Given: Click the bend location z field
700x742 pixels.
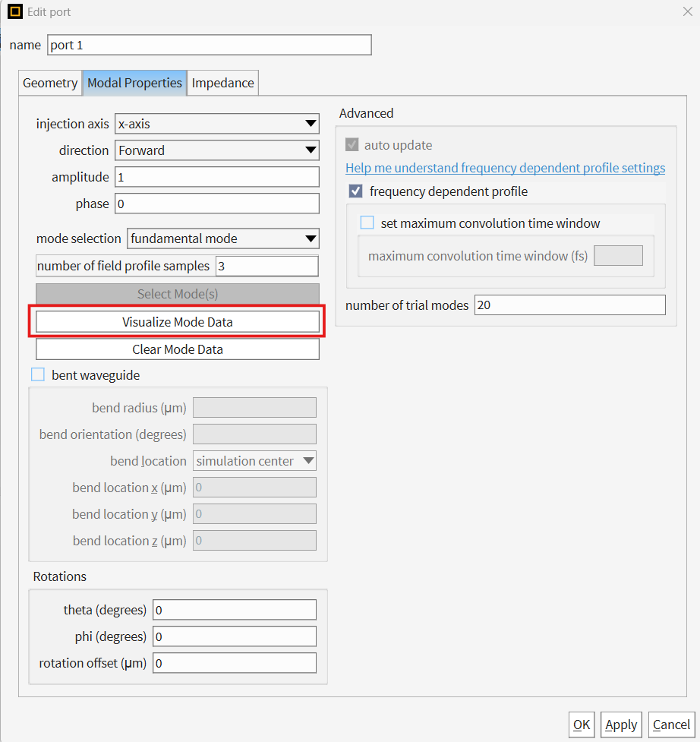Looking at the screenshot, I should 254,540.
